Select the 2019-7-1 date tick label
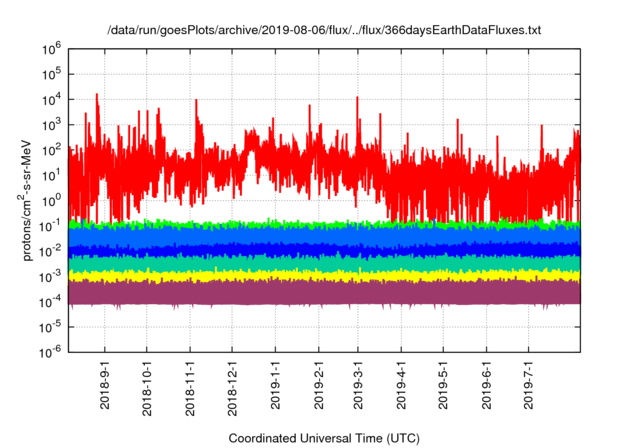Image resolution: width=640 pixels, height=448 pixels. 529,385
